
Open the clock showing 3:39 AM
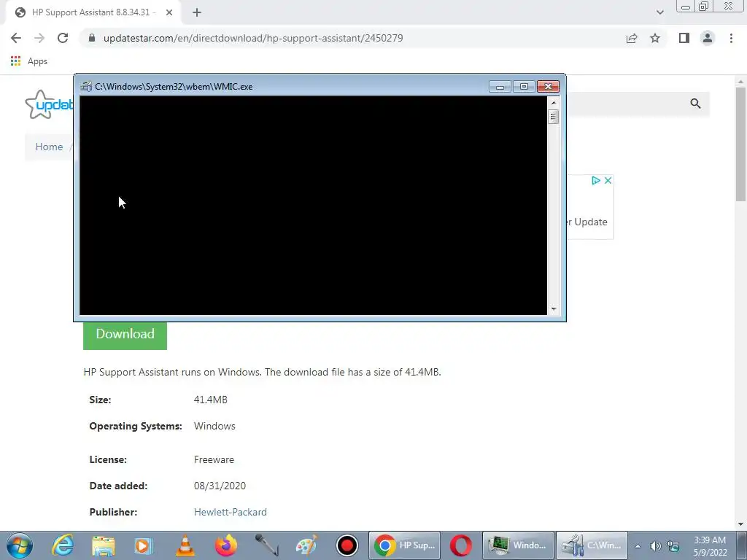(710, 546)
